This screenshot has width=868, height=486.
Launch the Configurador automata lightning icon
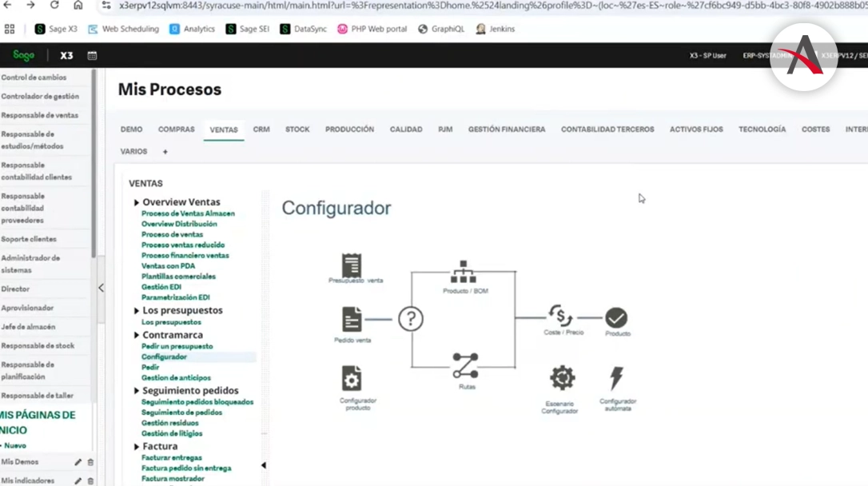pos(616,378)
